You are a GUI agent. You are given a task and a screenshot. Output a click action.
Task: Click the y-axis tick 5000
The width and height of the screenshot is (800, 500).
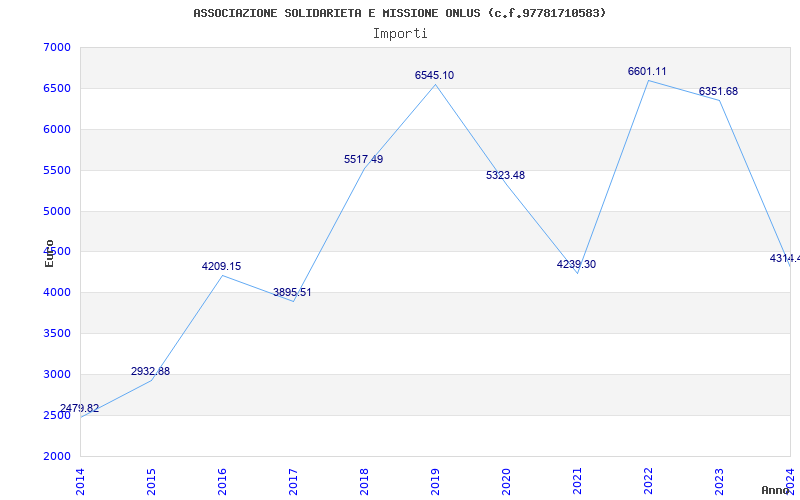click(57, 211)
